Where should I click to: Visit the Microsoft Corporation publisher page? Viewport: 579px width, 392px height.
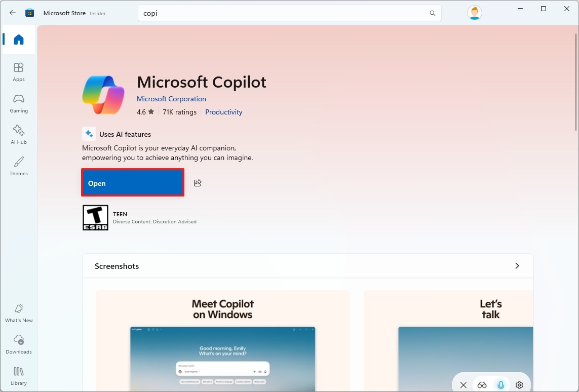click(171, 99)
